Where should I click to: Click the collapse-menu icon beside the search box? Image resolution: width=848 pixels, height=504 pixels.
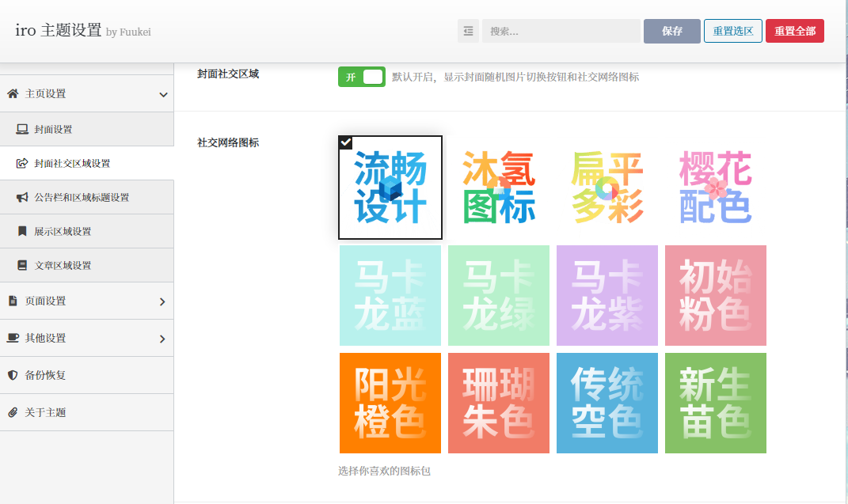469,32
